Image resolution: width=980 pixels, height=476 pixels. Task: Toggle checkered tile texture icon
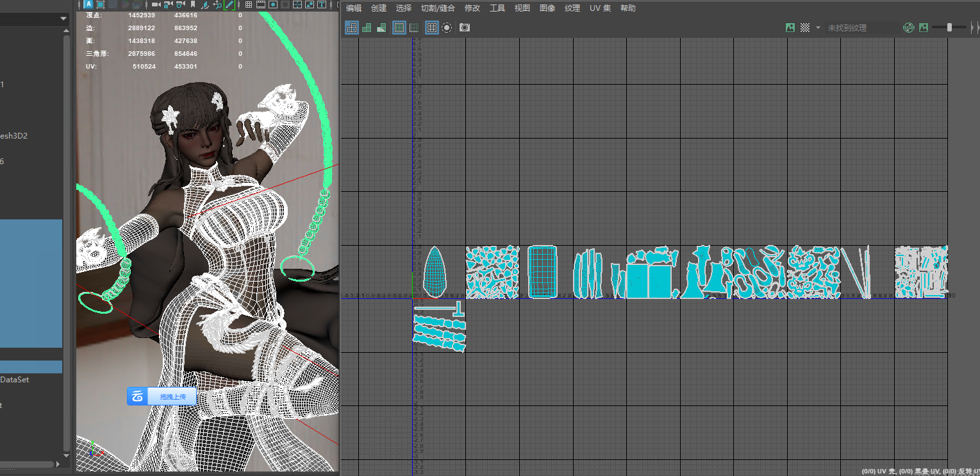[x=805, y=28]
